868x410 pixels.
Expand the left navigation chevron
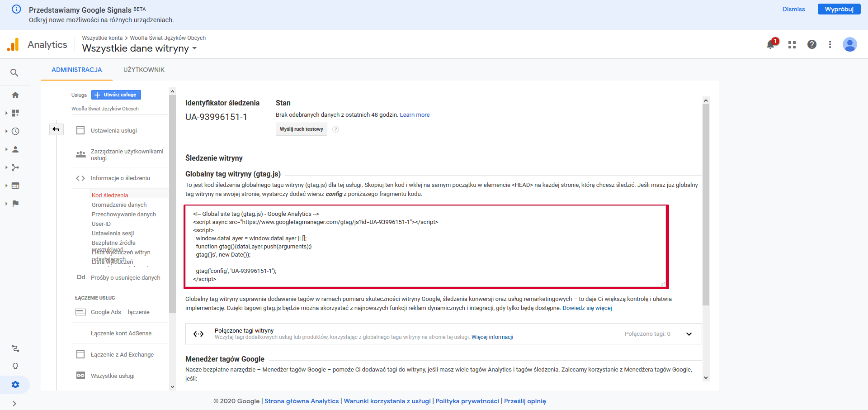pos(14,404)
